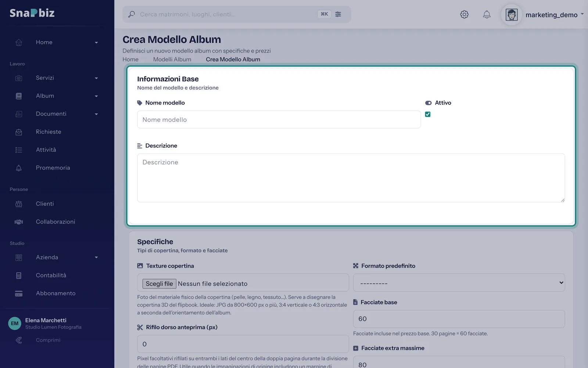Click the marketing_demo profile avatar
The height and width of the screenshot is (368, 588).
(x=512, y=15)
